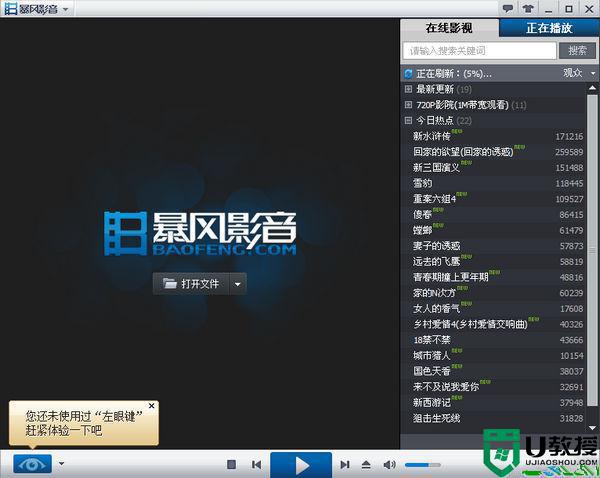Select 18禁不禁 in the list

(x=494, y=340)
